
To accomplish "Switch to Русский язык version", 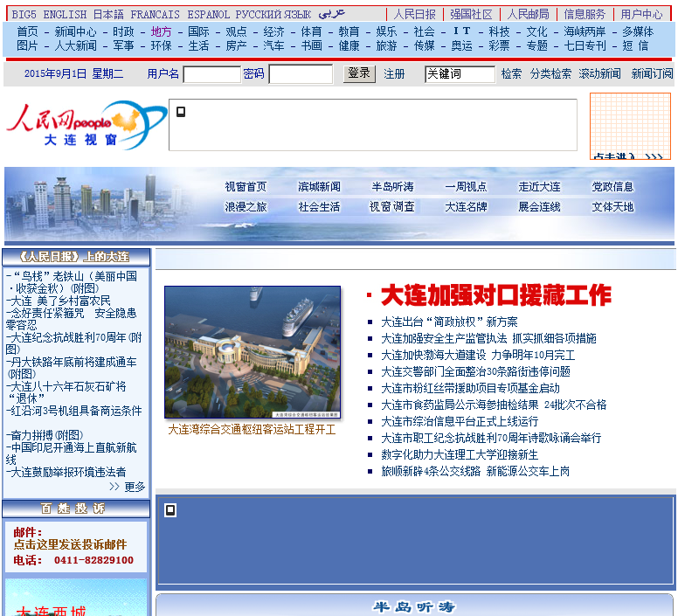I will 273,14.
